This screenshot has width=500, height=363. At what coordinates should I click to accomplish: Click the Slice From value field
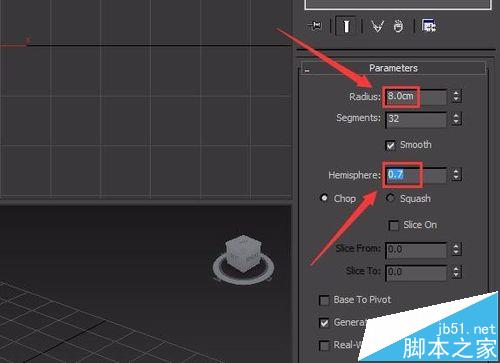pos(416,250)
